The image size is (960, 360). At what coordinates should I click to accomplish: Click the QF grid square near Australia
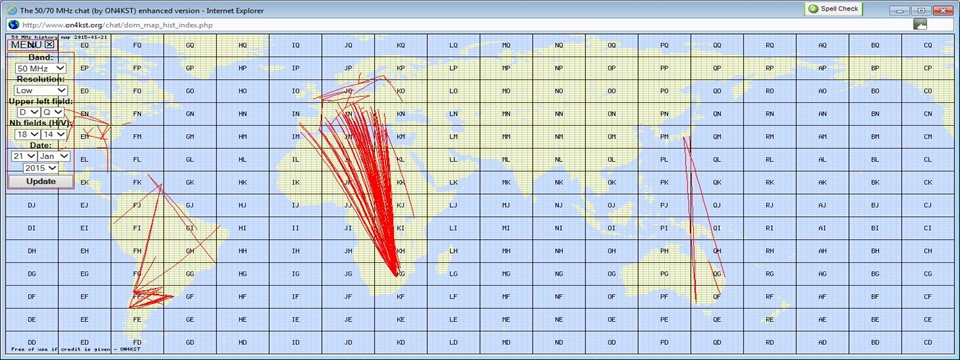click(x=717, y=297)
